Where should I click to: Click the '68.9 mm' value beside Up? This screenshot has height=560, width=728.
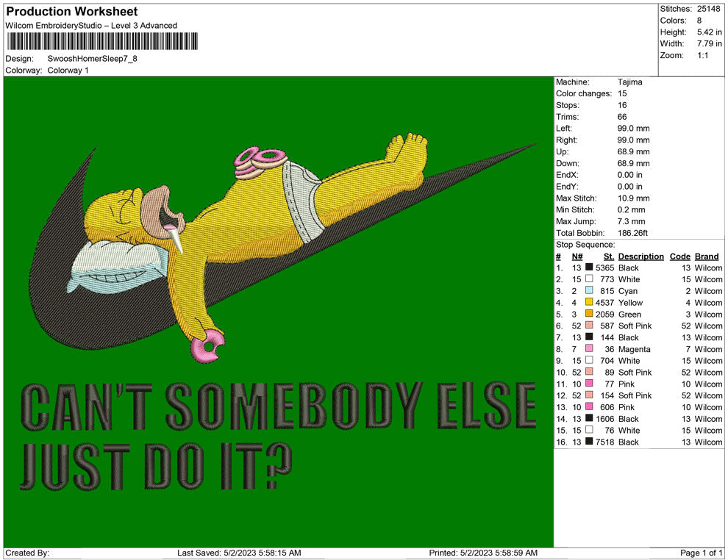click(x=634, y=151)
